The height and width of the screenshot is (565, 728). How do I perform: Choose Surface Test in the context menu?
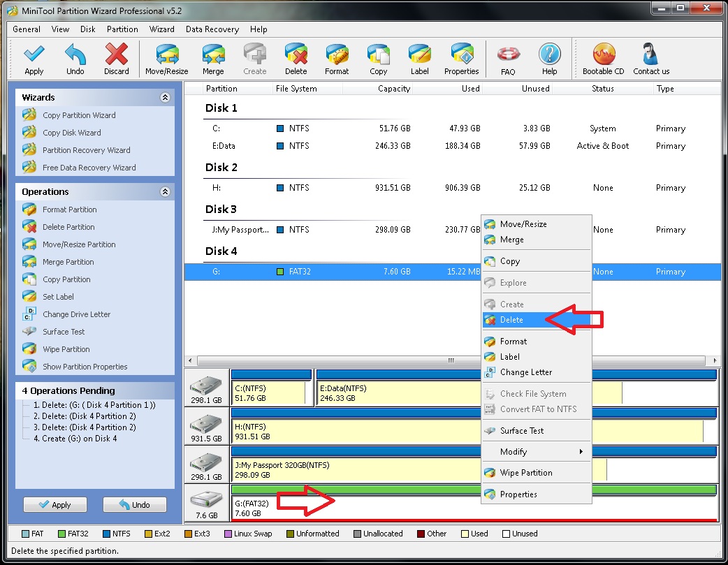(x=537, y=431)
